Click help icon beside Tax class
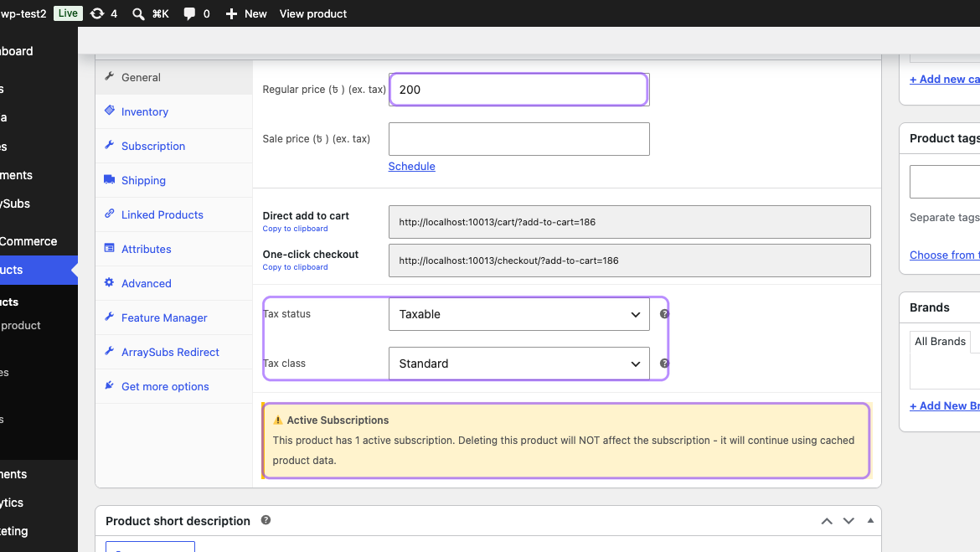Viewport: 980px width, 552px height. [664, 364]
